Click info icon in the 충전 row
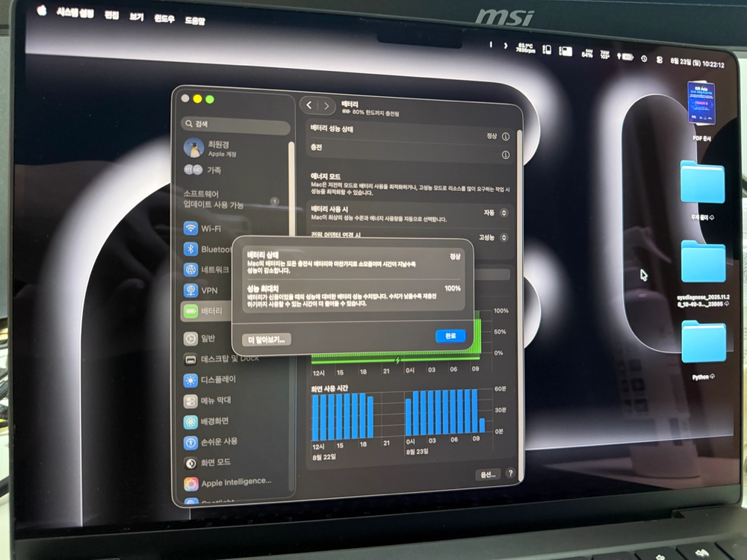 pyautogui.click(x=506, y=155)
